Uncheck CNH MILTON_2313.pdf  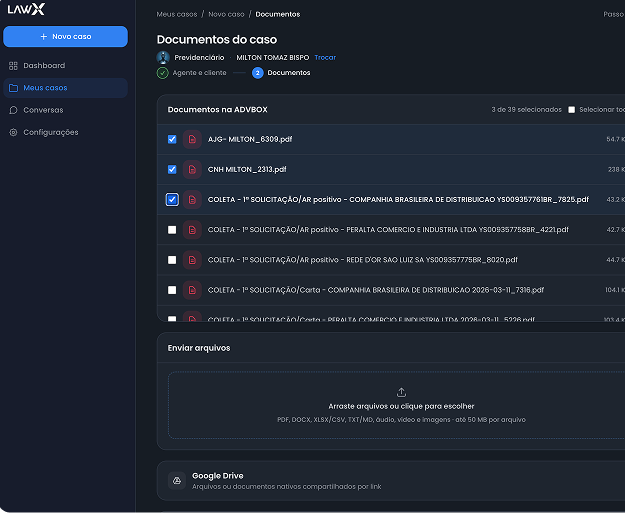[x=172, y=169]
